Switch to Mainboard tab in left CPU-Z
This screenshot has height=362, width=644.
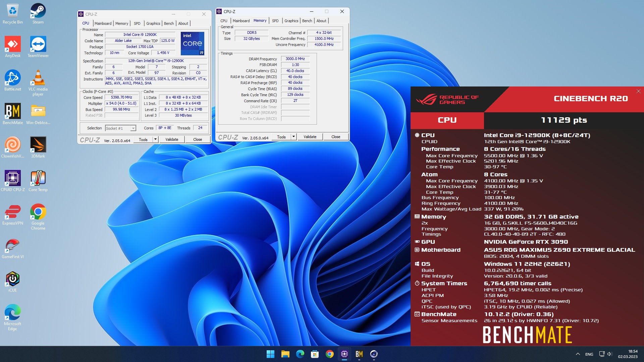point(103,23)
